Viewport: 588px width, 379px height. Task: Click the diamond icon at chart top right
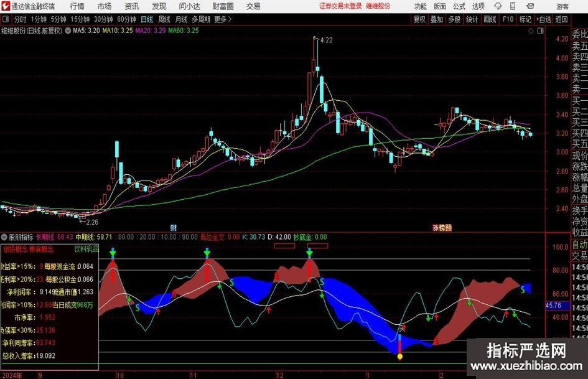click(x=531, y=31)
